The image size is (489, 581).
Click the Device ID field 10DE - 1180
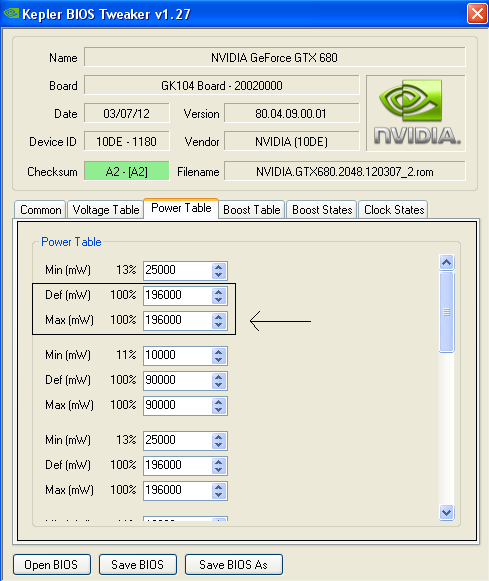(x=127, y=142)
